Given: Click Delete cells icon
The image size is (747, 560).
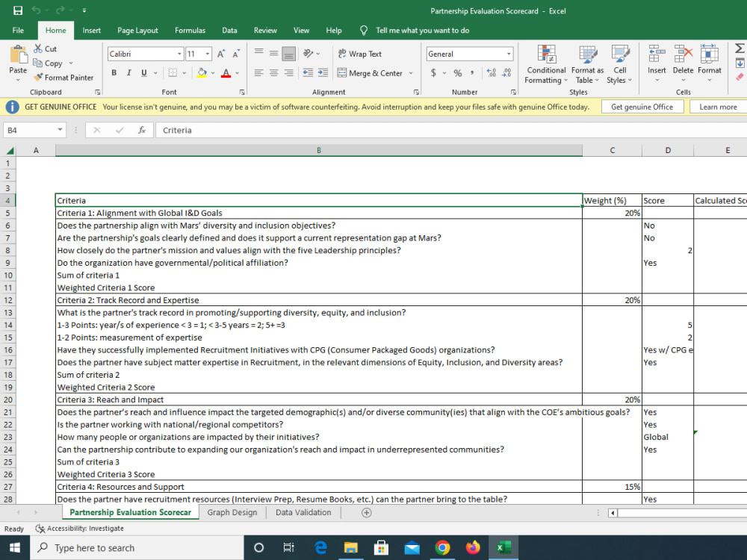Looking at the screenshot, I should (683, 54).
